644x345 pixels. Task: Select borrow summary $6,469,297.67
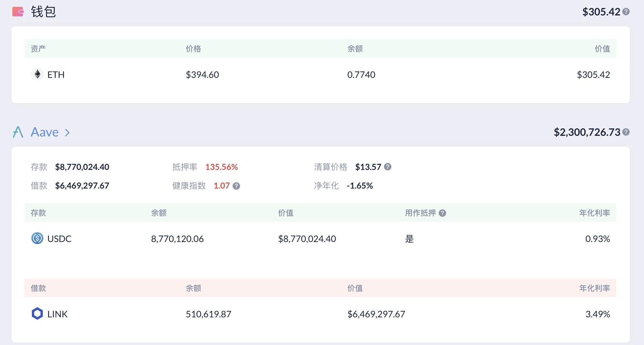(82, 186)
